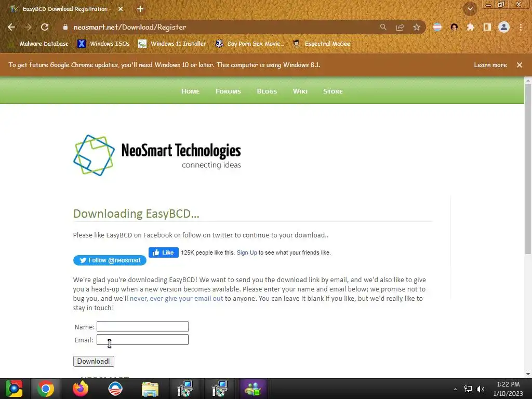Go to Home in site navigation
The image size is (532, 399).
click(190, 91)
